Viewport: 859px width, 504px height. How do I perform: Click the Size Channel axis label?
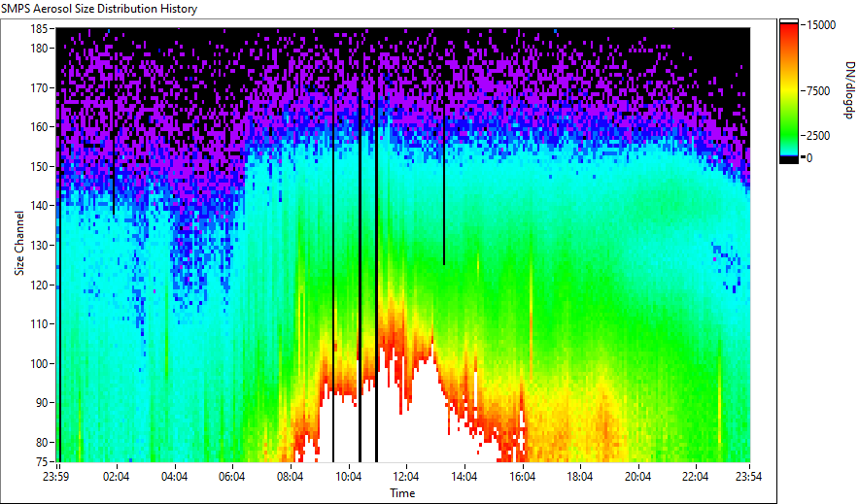click(x=19, y=243)
